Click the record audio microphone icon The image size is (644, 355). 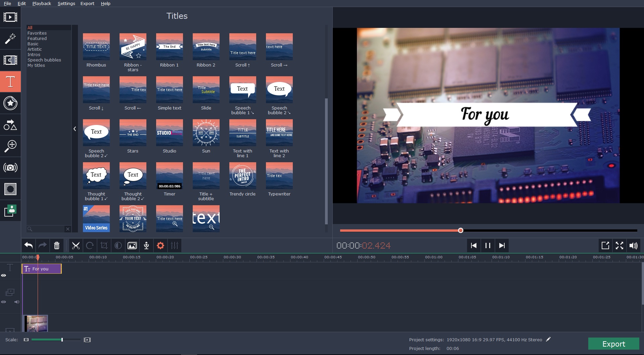pos(146,246)
